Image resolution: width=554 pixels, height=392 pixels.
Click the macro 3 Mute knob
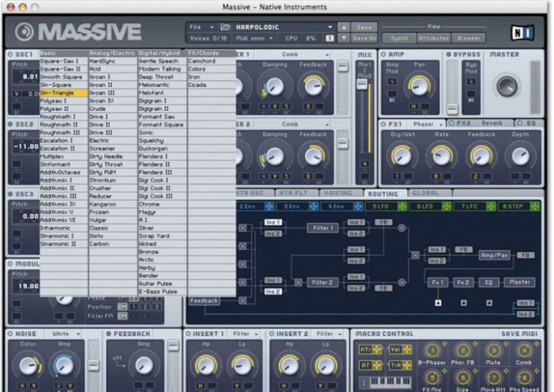pos(493,351)
